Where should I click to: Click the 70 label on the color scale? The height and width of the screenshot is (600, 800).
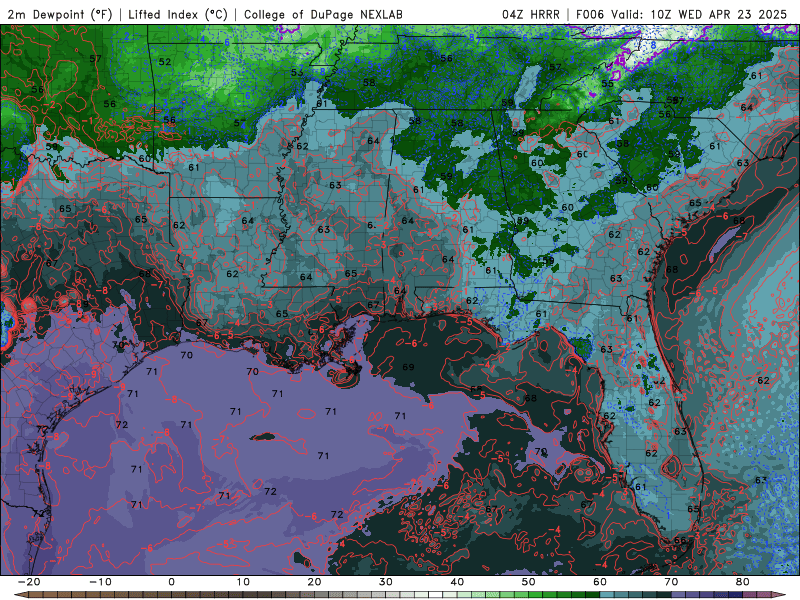tap(671, 582)
